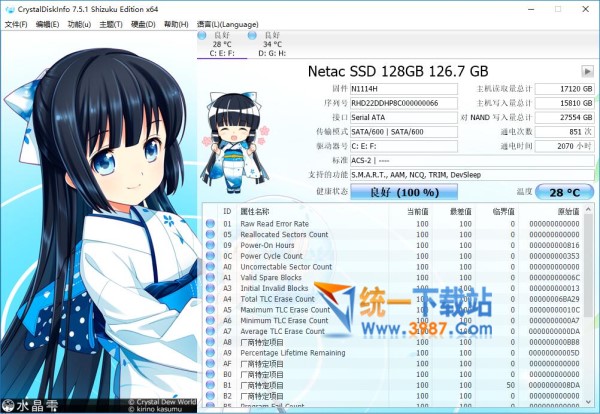Maximize the CrystalDiskInfo window
This screenshot has width=600, height=414.
(x=558, y=9)
